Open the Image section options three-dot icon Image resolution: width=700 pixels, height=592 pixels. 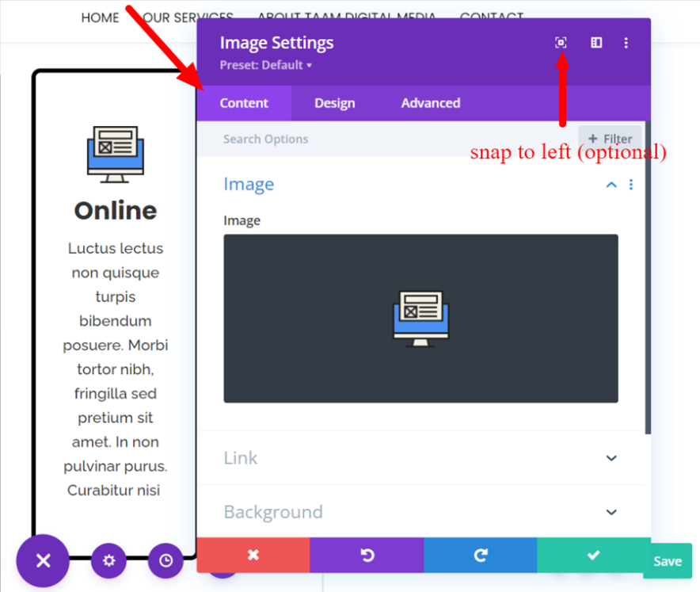click(x=631, y=184)
